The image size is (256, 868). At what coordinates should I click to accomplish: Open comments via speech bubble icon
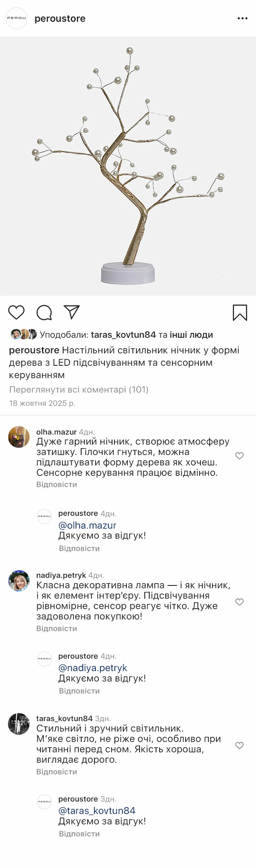pyautogui.click(x=44, y=312)
